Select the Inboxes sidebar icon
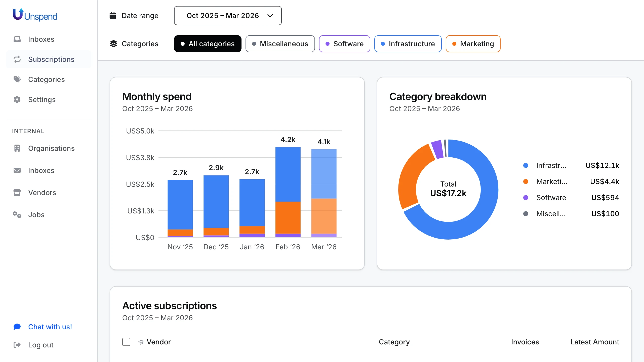 [17, 39]
